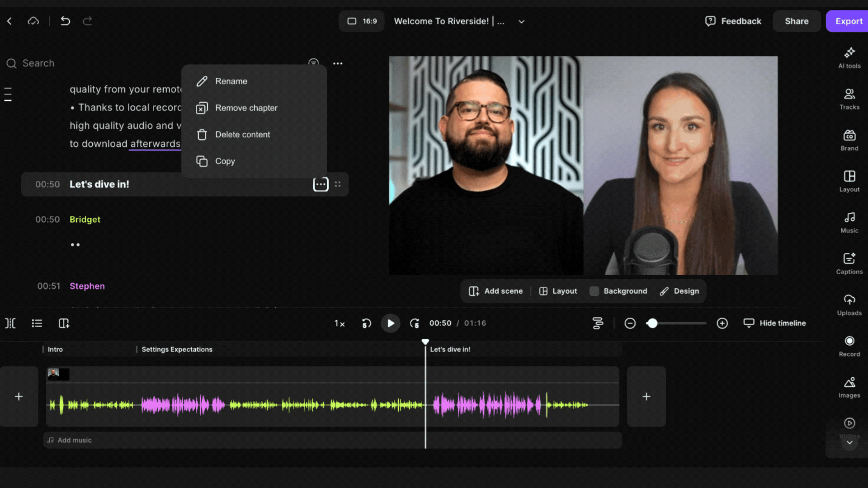Skip forward five seconds
Viewport: 868px width, 488px height.
coord(414,323)
